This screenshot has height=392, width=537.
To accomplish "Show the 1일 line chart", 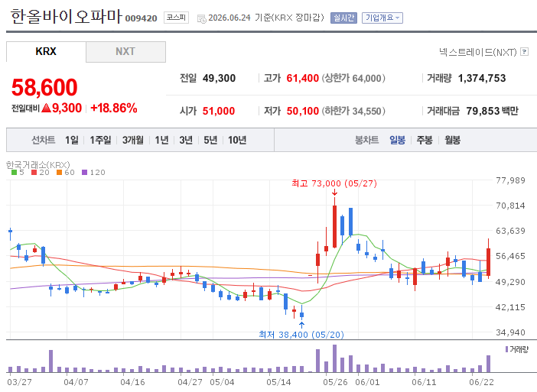I will 72,140.
